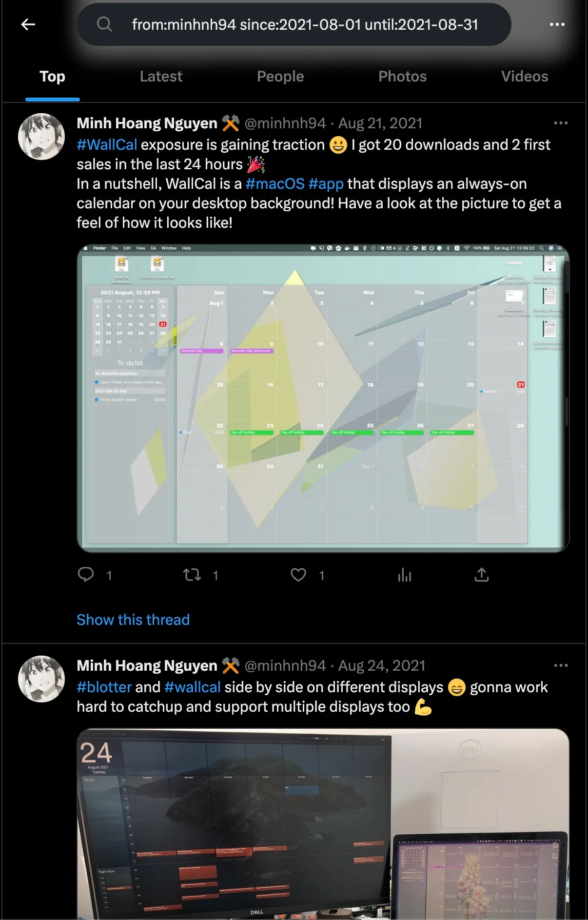588x920 pixels.
Task: Click the Show this thread link
Action: pyautogui.click(x=133, y=620)
